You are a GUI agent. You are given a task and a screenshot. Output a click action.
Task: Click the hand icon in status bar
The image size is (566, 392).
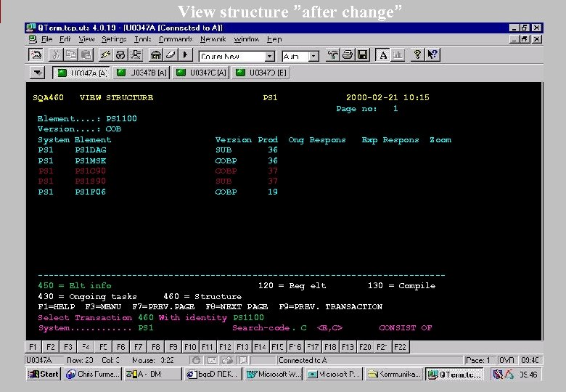tap(196, 360)
